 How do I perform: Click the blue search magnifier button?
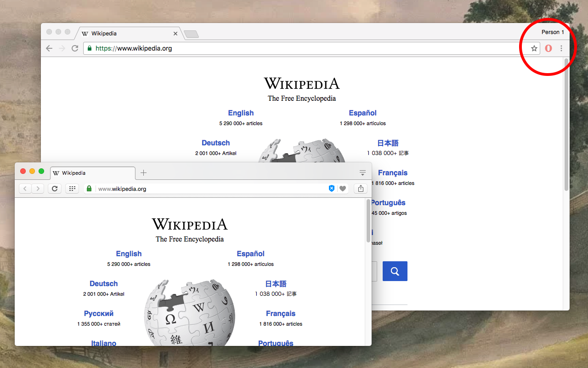point(395,271)
